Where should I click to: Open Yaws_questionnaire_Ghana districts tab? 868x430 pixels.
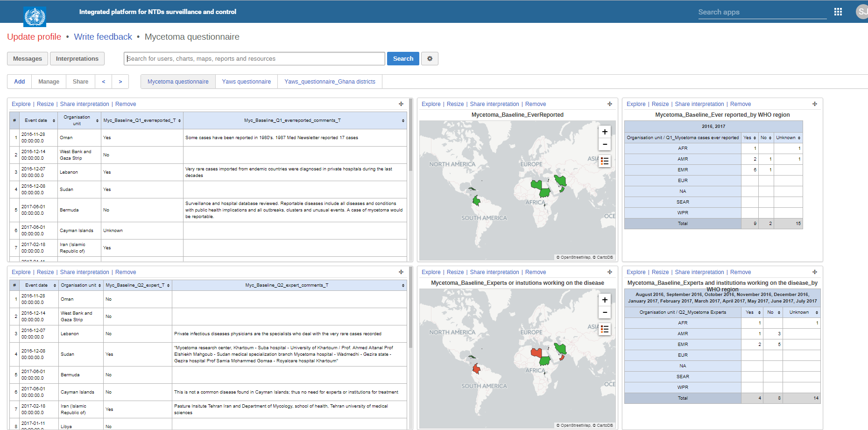[x=330, y=82]
